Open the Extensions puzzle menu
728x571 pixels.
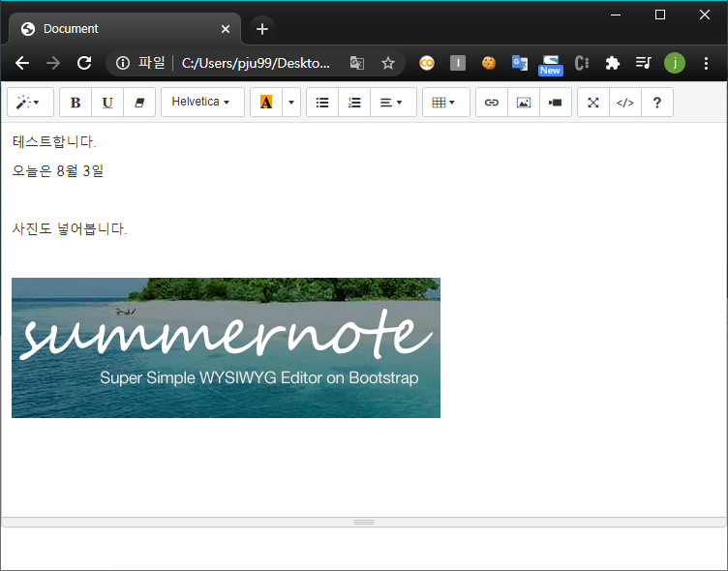[x=613, y=63]
